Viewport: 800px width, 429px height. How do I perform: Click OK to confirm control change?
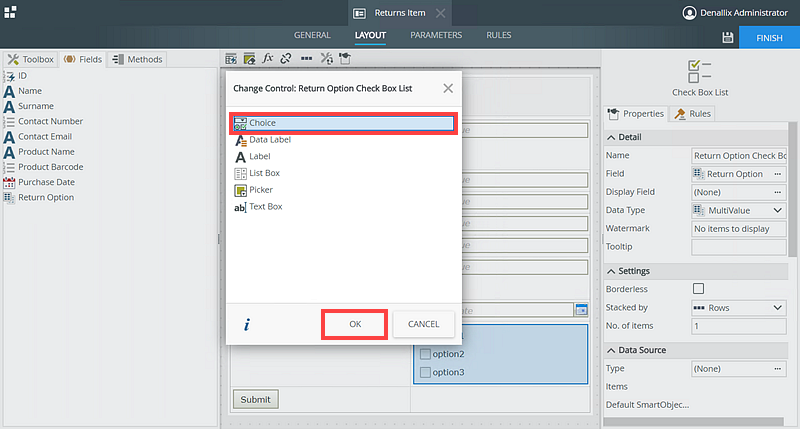point(354,324)
